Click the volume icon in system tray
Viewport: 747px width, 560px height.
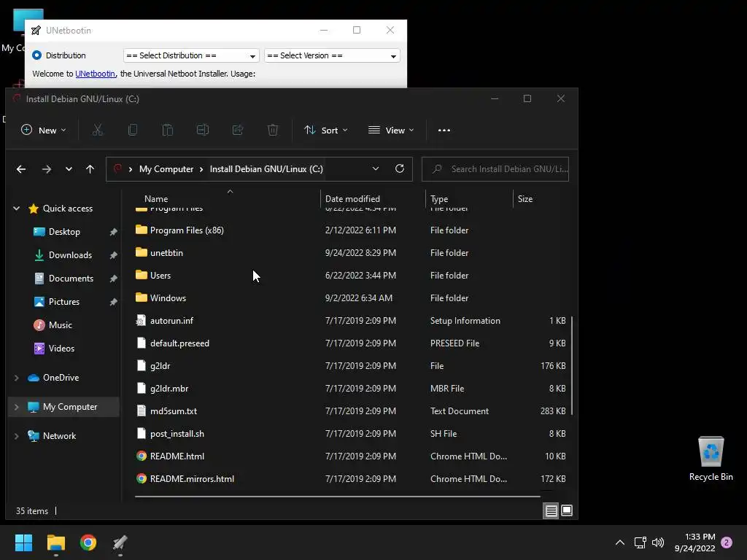658,542
